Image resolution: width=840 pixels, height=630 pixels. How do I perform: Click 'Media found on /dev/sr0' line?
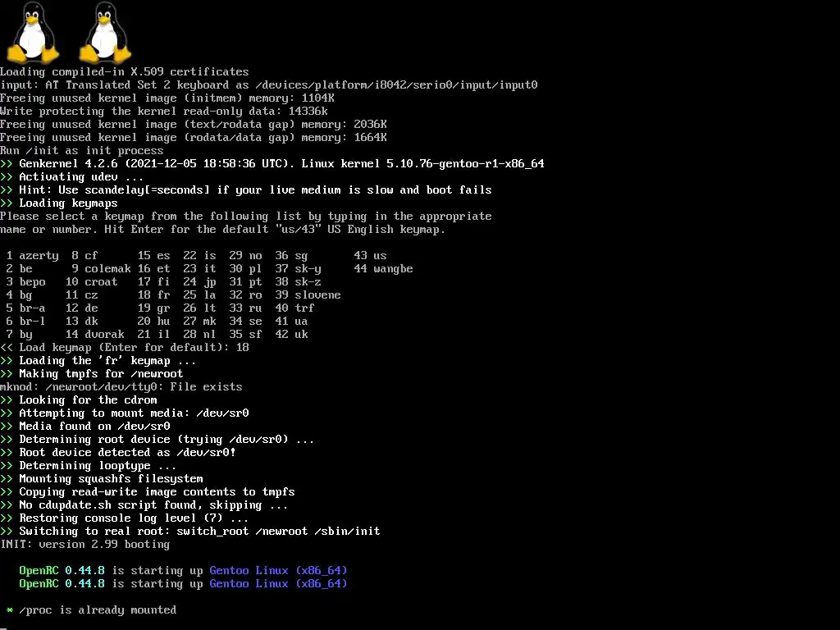[85, 427]
